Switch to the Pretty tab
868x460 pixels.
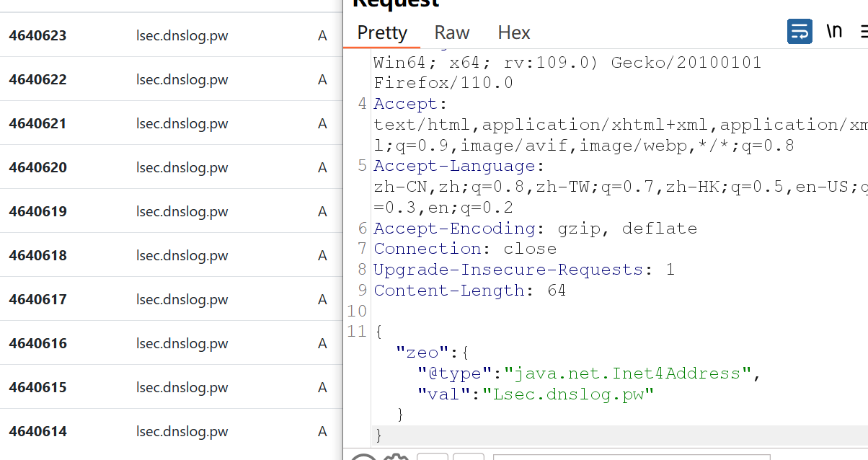coord(382,33)
